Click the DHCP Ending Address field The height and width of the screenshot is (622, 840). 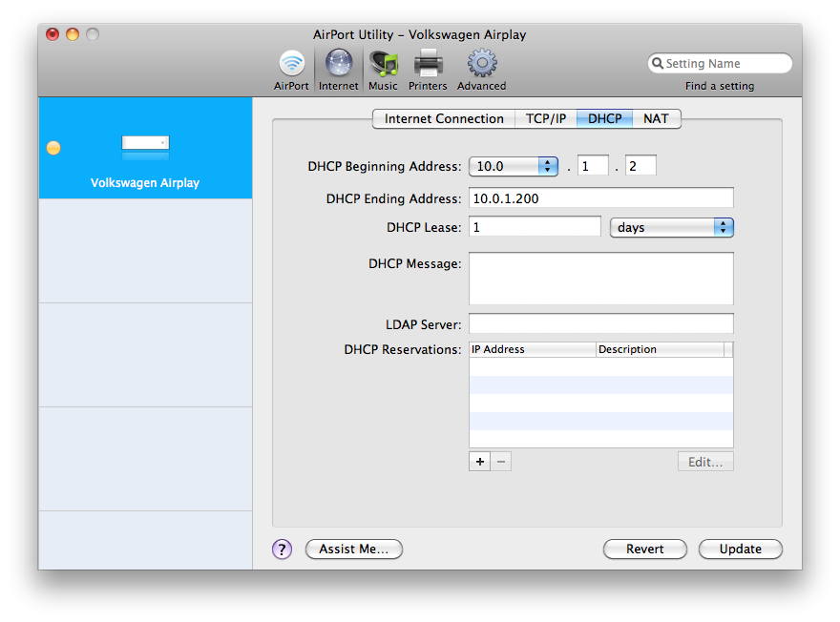pos(601,198)
